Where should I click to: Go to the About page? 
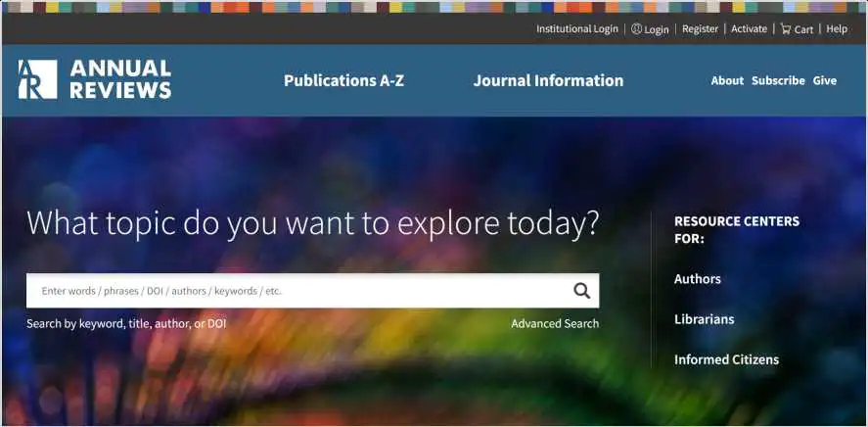tap(727, 81)
